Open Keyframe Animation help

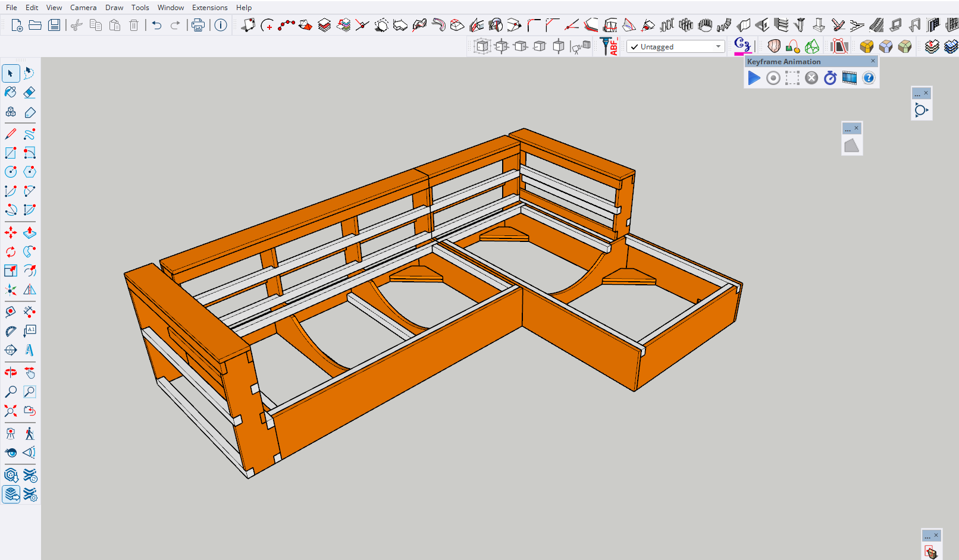869,78
